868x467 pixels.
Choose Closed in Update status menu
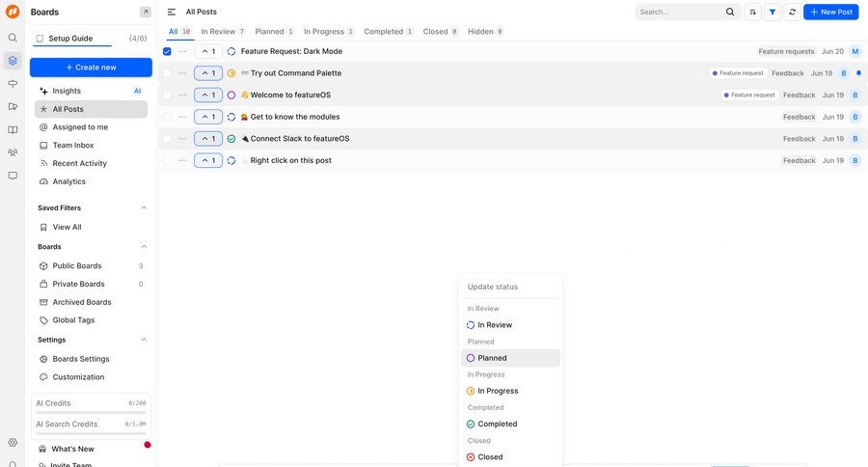(510, 457)
